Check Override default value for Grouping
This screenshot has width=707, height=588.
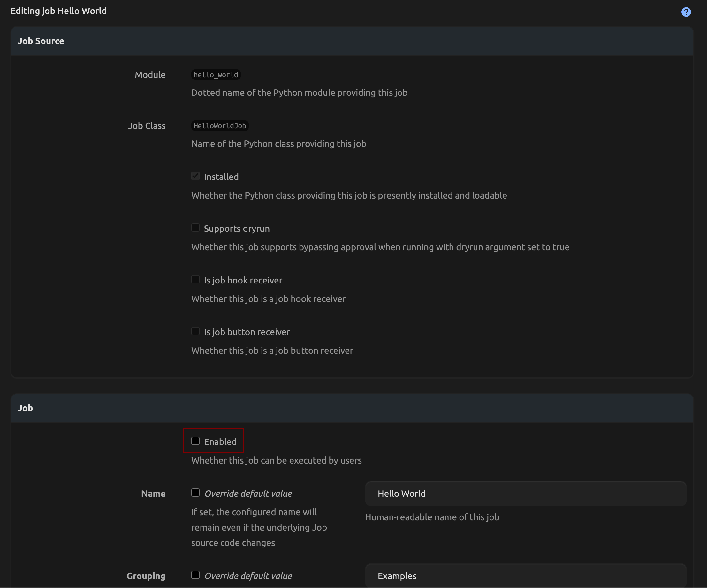(195, 575)
